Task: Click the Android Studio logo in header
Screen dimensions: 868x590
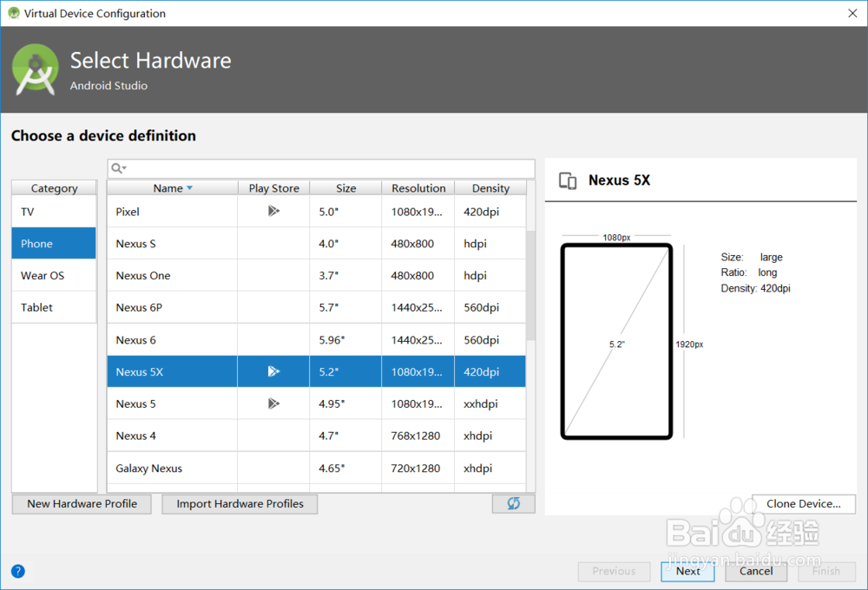Action: tap(36, 69)
